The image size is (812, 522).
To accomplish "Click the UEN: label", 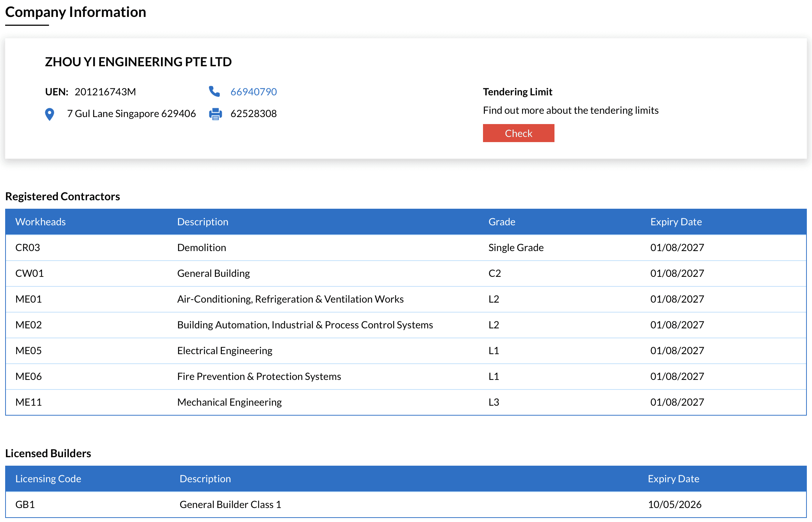I will [x=57, y=92].
